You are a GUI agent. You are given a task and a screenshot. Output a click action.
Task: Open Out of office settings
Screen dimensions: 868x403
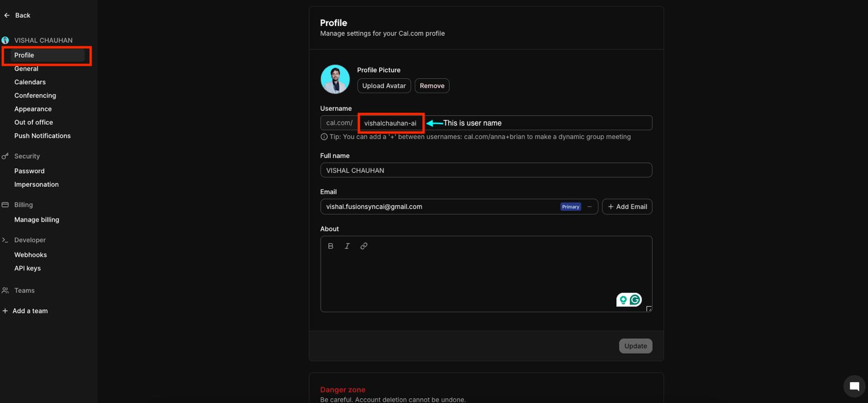(x=34, y=122)
